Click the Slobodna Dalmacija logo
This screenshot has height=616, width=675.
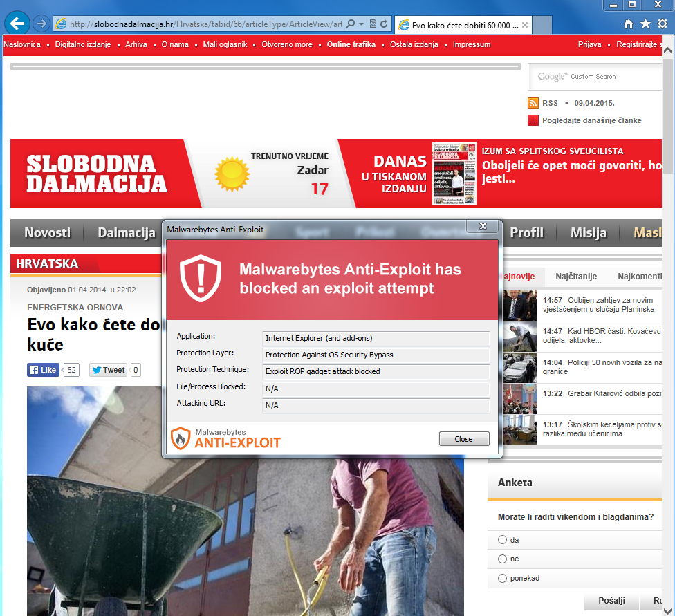point(97,174)
